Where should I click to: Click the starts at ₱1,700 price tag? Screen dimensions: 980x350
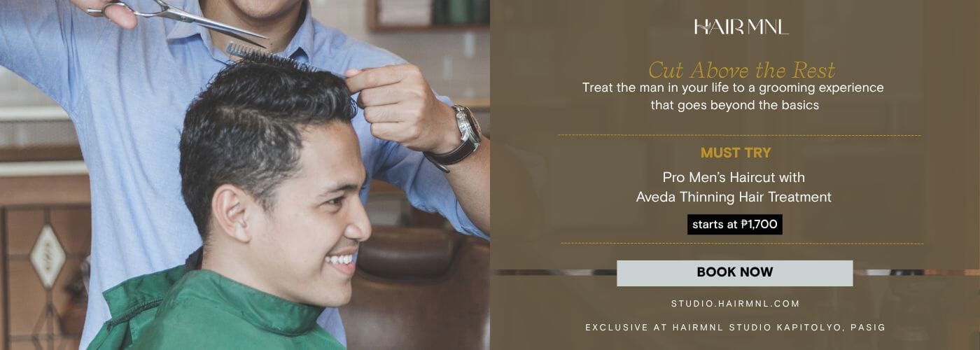tap(734, 225)
